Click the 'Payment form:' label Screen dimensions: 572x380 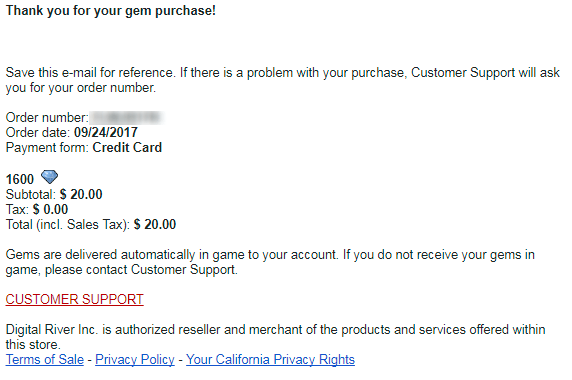click(47, 148)
